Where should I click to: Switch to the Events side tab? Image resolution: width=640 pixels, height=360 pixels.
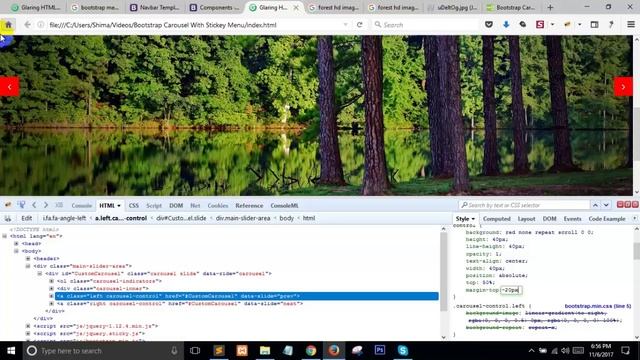(572, 219)
